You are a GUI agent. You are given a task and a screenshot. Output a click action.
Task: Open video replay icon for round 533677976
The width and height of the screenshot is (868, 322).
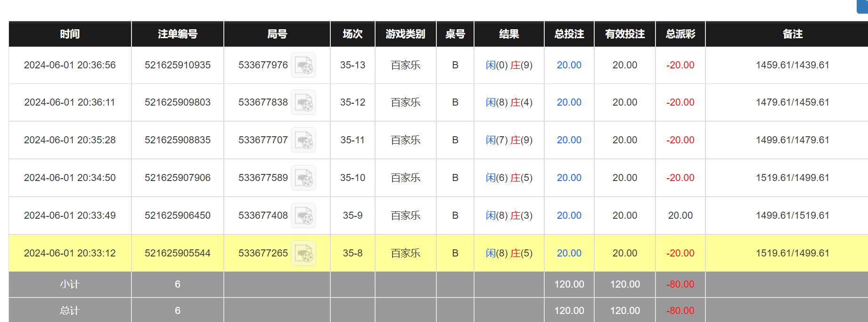303,66
